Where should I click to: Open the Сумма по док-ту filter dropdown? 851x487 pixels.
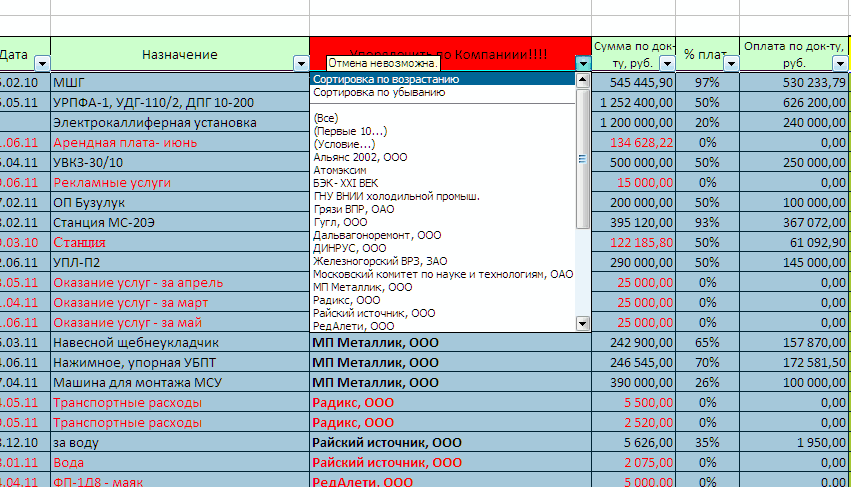point(667,64)
